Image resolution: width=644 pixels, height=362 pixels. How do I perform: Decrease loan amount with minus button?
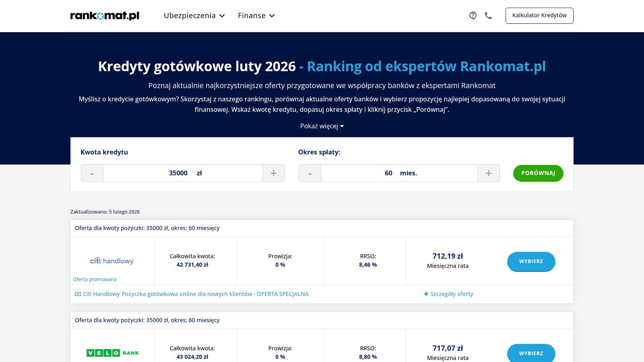pos(92,173)
